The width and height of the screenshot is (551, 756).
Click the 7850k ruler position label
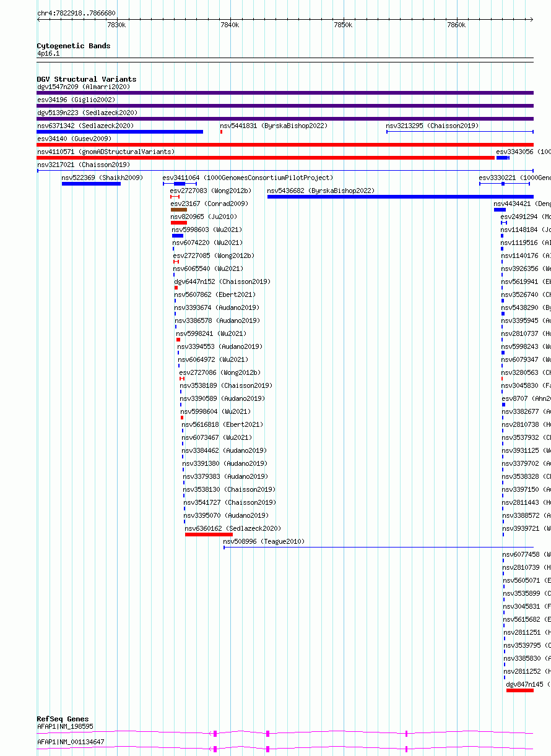[343, 25]
